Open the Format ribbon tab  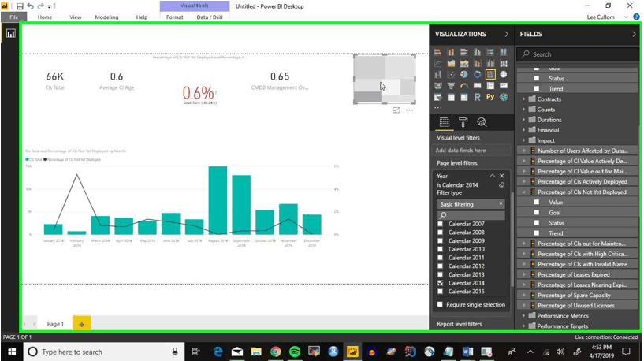coord(174,17)
